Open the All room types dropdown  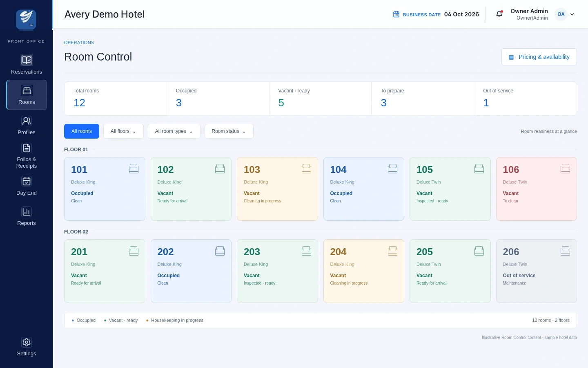coord(174,131)
